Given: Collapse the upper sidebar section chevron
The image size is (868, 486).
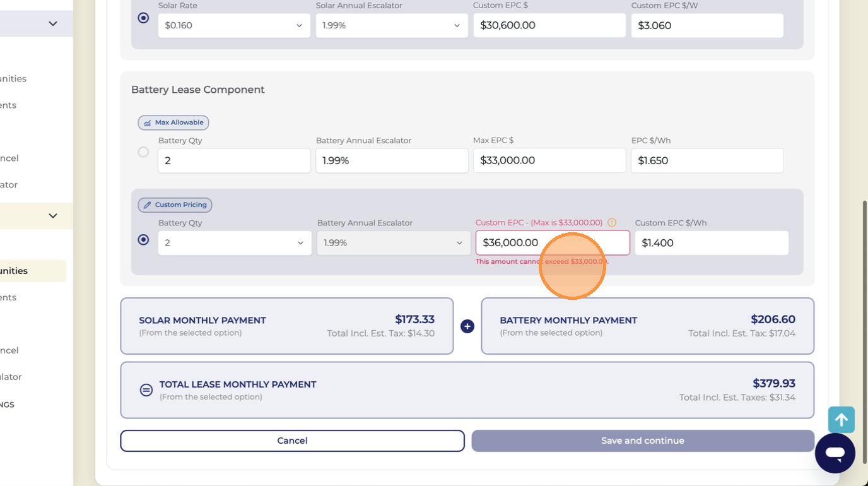Looking at the screenshot, I should [53, 23].
